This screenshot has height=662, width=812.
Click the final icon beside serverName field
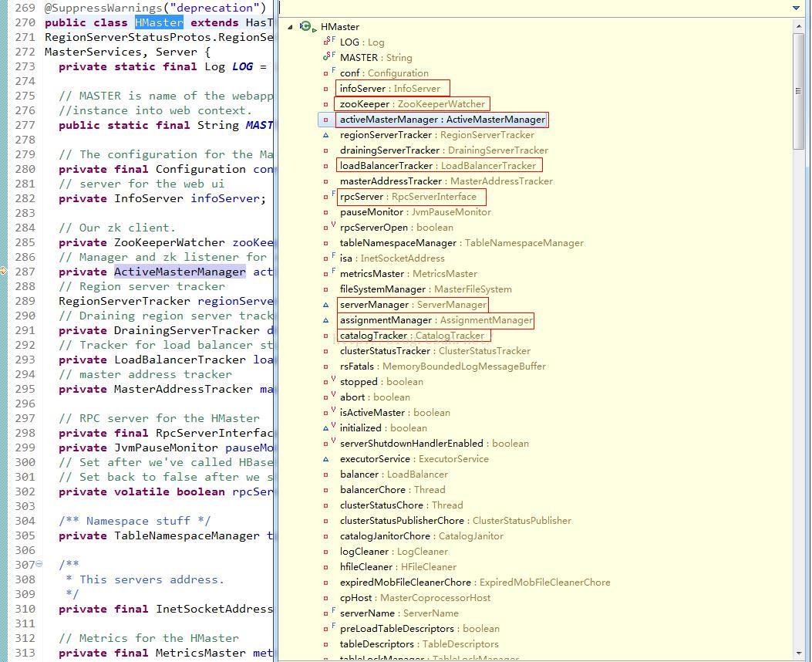[329, 613]
